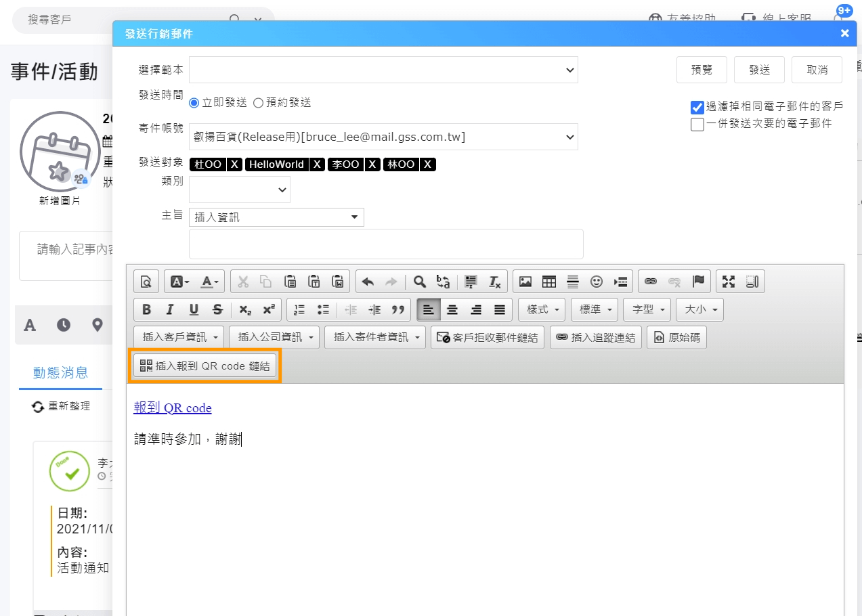862x616 pixels.
Task: Open the emoji smiley picker
Action: click(x=596, y=282)
